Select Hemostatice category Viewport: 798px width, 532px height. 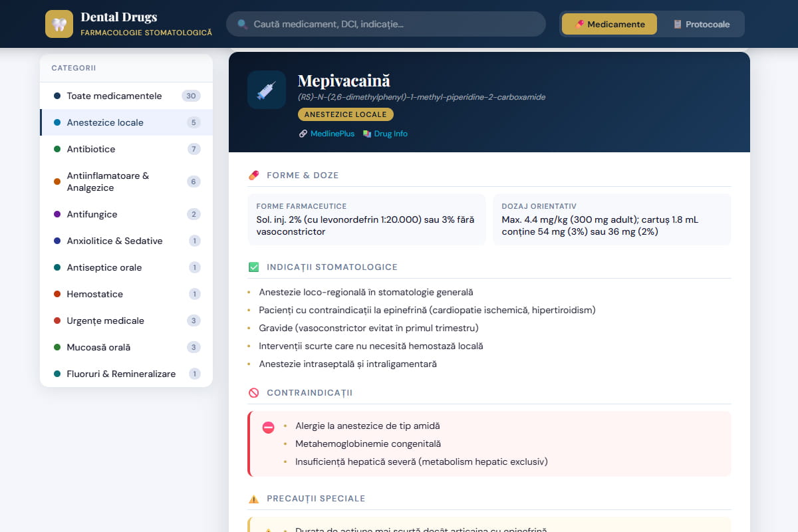click(x=126, y=294)
